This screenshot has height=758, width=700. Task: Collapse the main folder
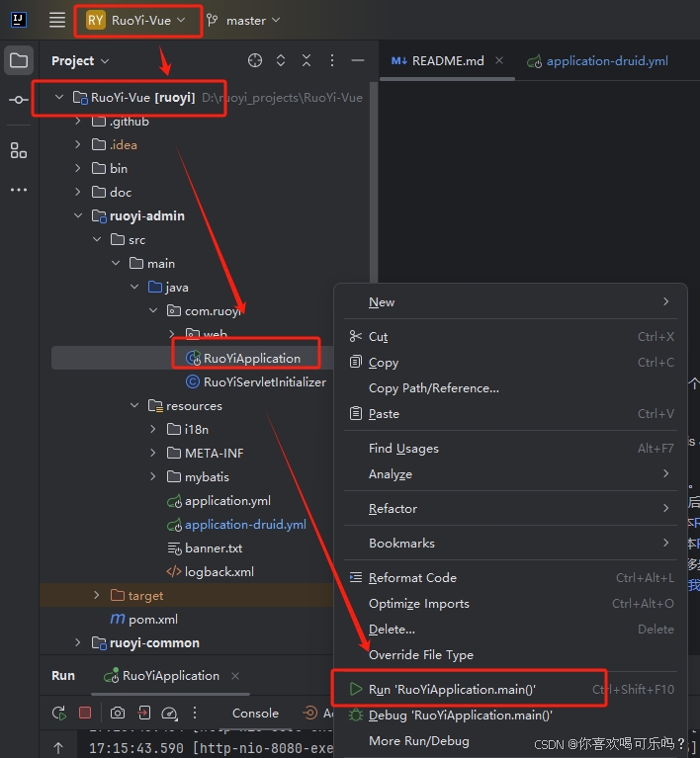tap(116, 263)
